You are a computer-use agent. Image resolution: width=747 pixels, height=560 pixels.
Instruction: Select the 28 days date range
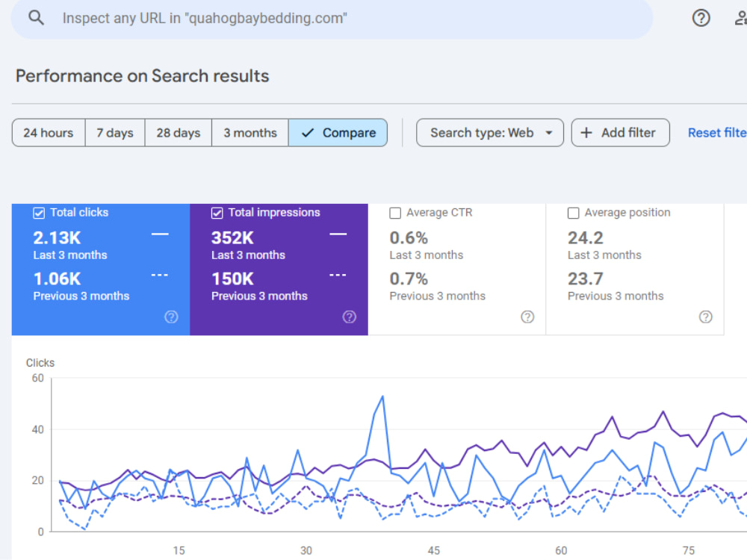(x=179, y=132)
